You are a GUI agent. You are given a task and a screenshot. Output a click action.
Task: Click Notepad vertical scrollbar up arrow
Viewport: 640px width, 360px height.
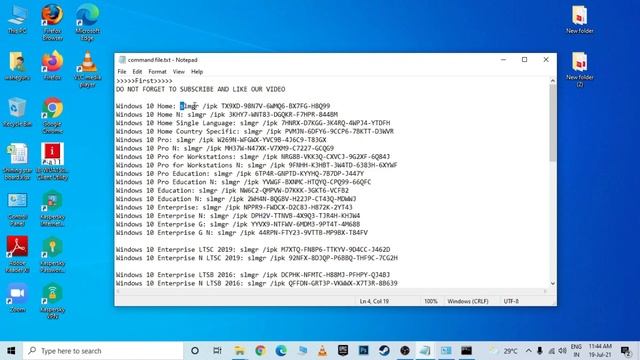pyautogui.click(x=553, y=81)
